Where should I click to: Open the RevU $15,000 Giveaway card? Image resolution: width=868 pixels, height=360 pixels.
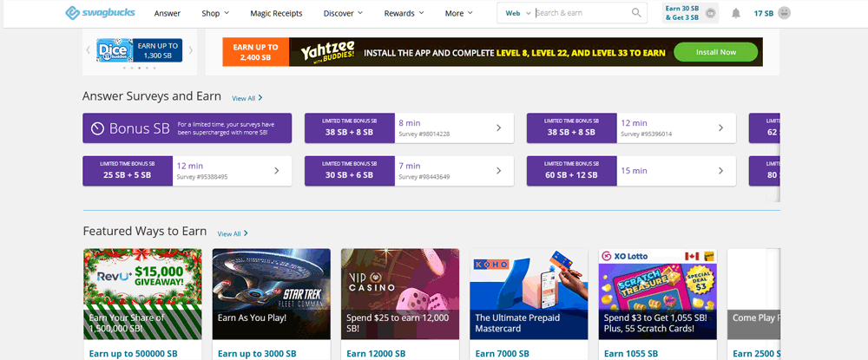point(143,294)
